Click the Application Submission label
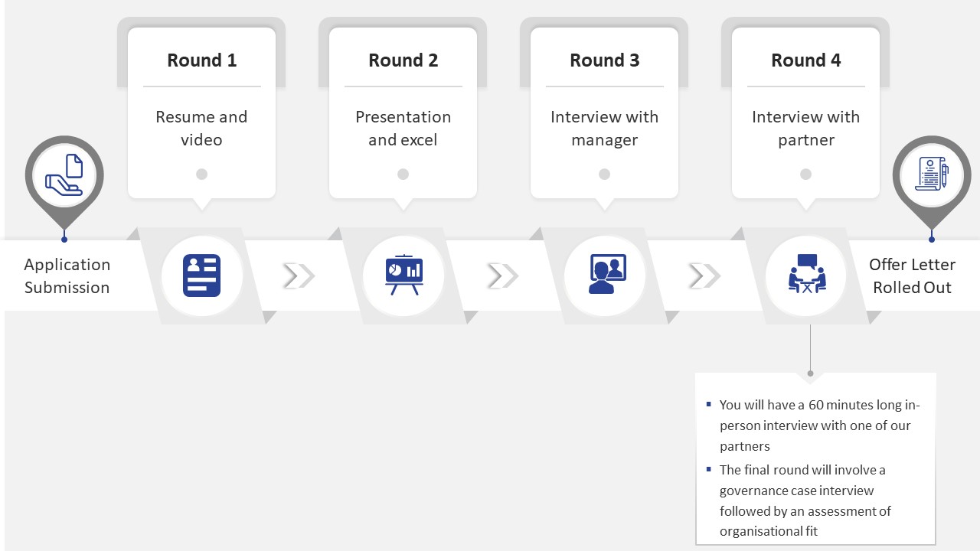Screen dimensions: 980x551 (67, 276)
